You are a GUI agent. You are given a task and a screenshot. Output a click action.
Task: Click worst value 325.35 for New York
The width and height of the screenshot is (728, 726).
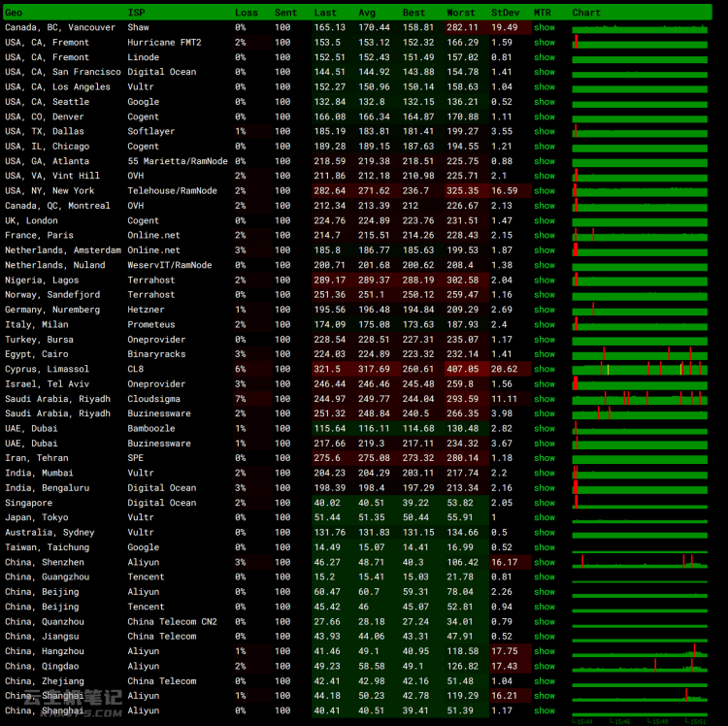(462, 191)
